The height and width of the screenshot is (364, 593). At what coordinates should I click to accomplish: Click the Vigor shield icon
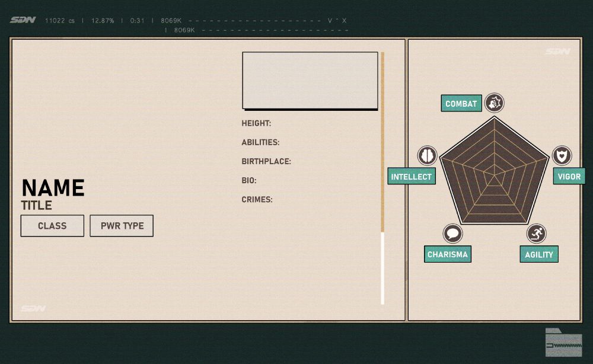click(561, 156)
